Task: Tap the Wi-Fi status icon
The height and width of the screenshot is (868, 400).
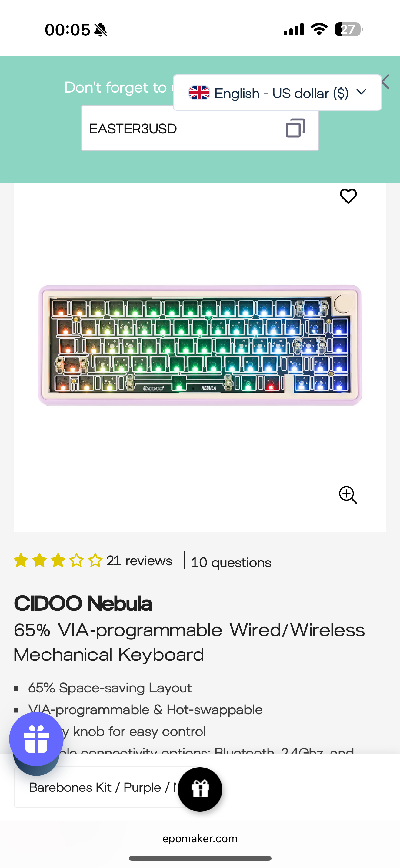Action: [x=319, y=29]
